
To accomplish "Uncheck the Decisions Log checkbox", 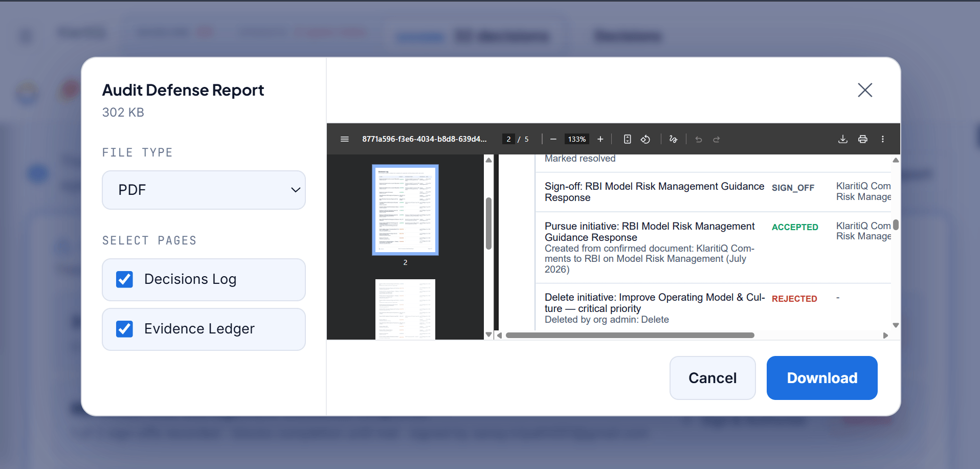I will [x=124, y=279].
